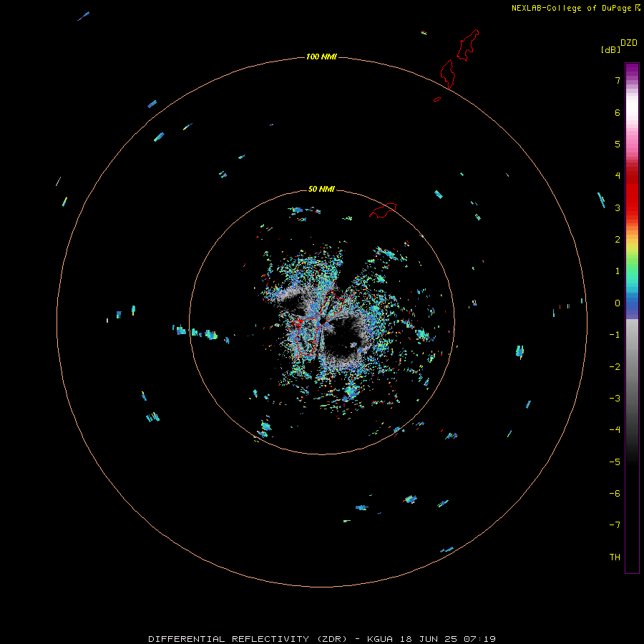Click the DZD colorbar title label
This screenshot has width=644, height=644.
pyautogui.click(x=629, y=43)
